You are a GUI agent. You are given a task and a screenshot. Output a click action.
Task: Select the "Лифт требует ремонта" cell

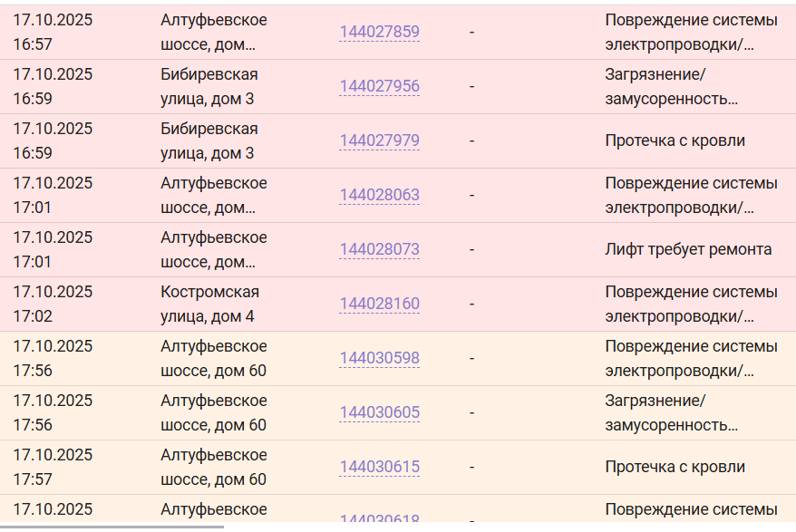[688, 249]
